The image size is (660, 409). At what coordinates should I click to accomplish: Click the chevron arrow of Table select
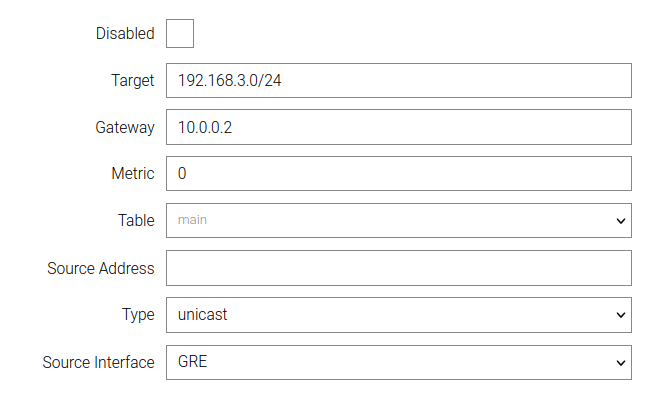[620, 220]
